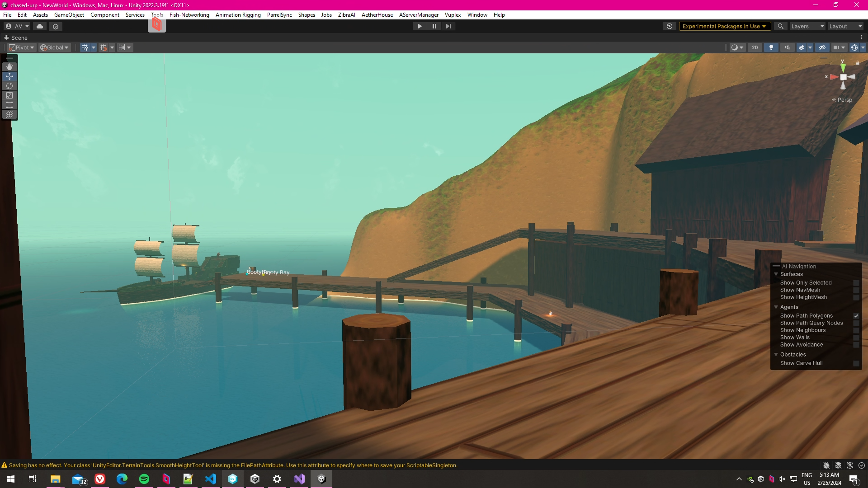Select the Scale tool

coord(9,95)
